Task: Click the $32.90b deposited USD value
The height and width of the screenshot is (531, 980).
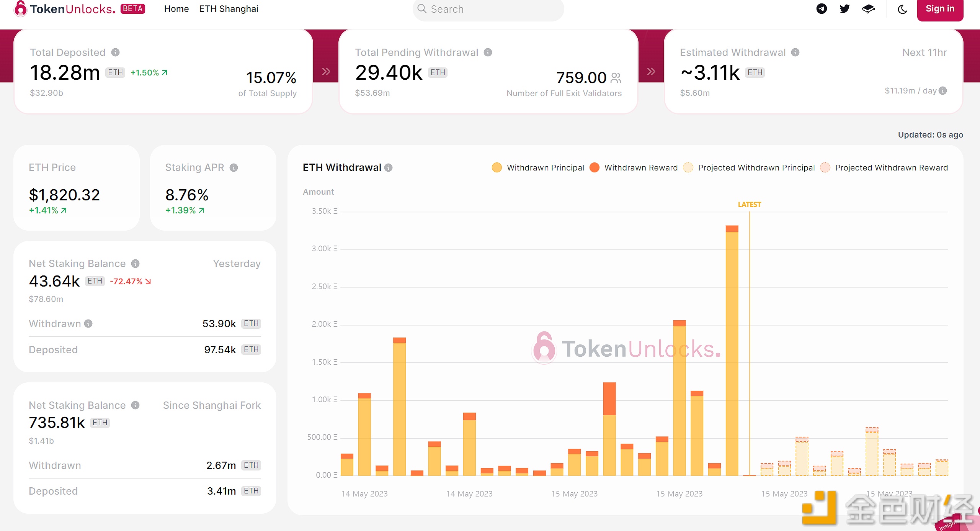Action: coord(46,93)
